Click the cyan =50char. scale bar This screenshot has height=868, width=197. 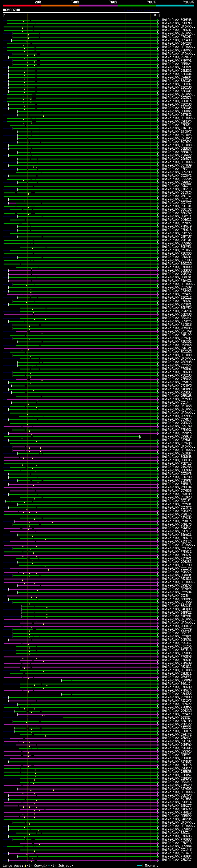click(139, 865)
